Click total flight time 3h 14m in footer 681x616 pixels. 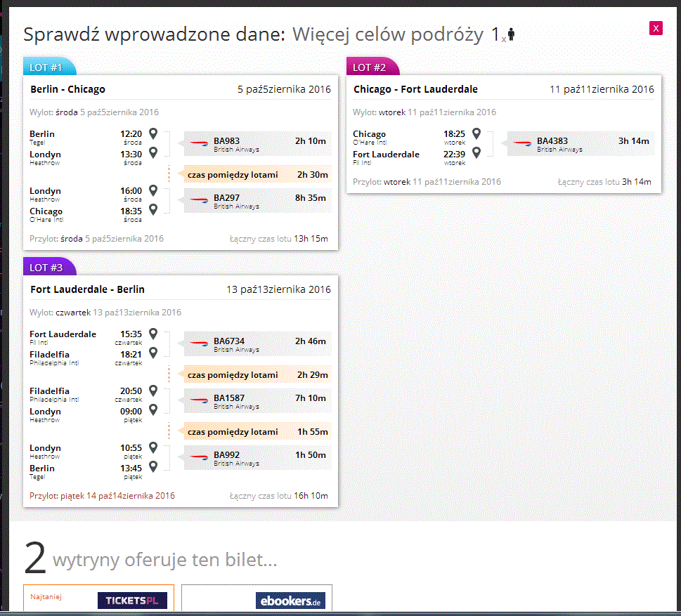coord(637,181)
